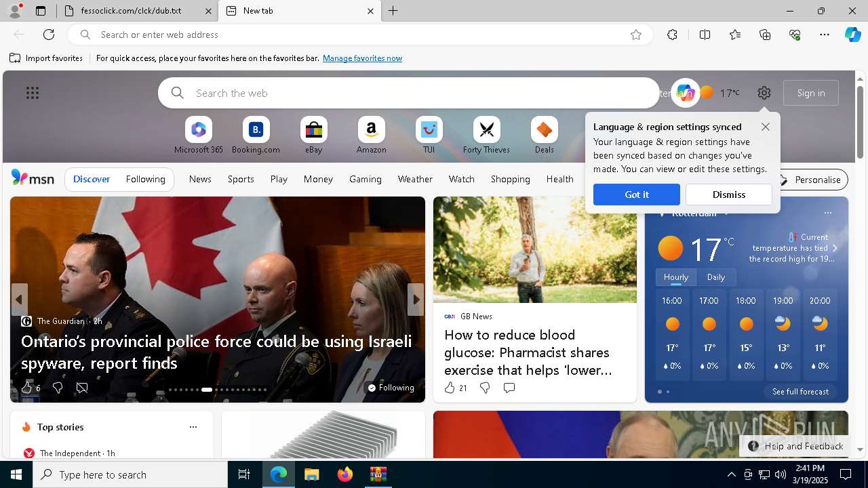
Task: Click Sign in button
Action: [811, 93]
